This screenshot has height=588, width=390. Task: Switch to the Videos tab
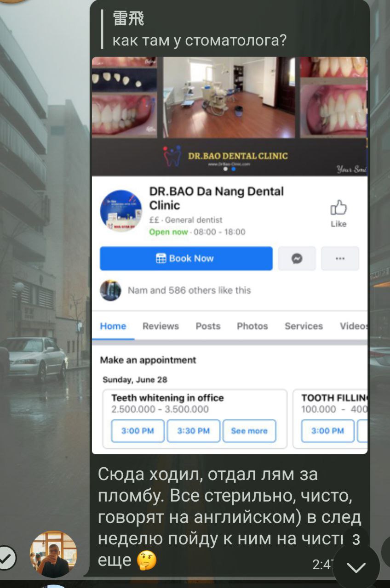353,326
